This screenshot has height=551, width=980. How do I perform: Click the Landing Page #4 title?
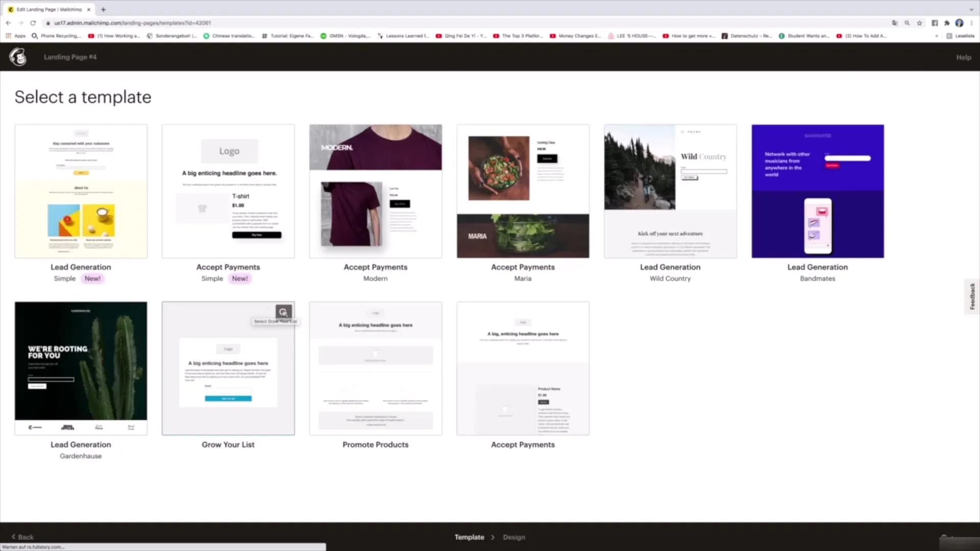point(70,57)
